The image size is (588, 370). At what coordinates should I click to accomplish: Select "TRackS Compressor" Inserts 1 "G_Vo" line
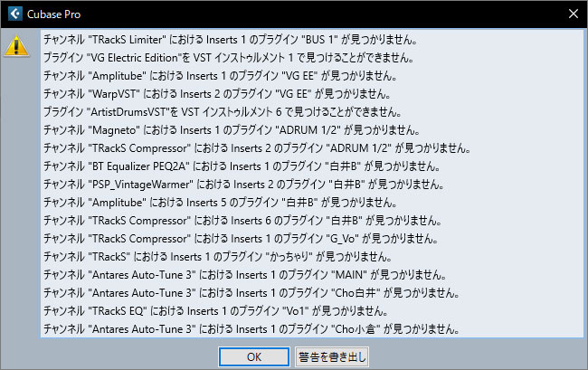point(241,239)
